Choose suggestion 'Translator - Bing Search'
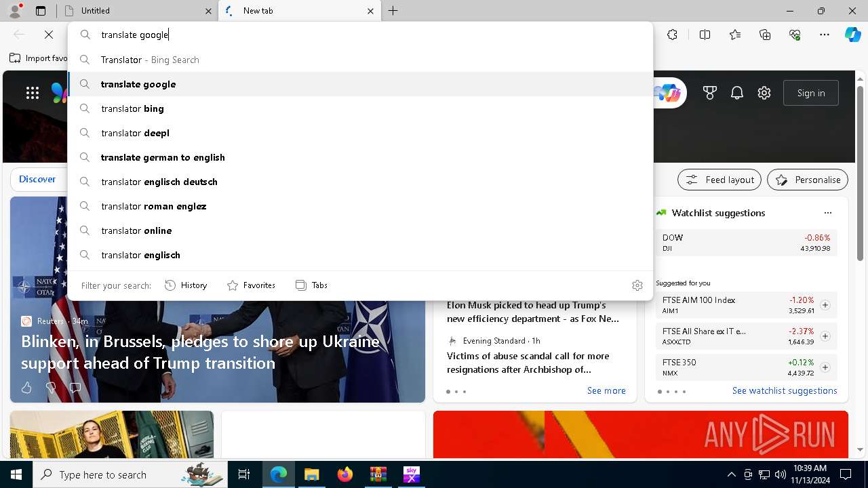The width and height of the screenshot is (868, 488). [x=360, y=60]
